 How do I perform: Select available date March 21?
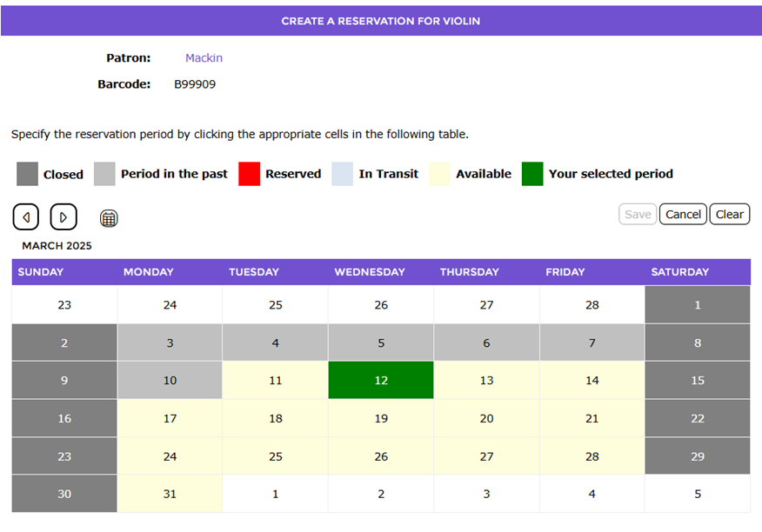(592, 418)
